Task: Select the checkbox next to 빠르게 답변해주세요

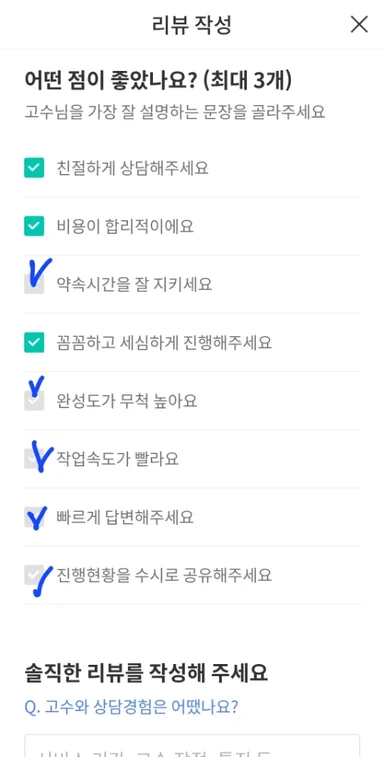Action: tap(34, 517)
